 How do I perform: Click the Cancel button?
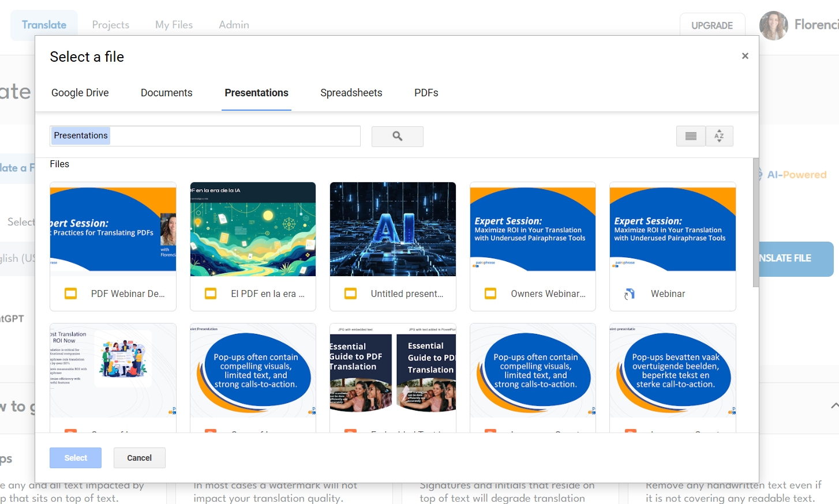click(139, 457)
